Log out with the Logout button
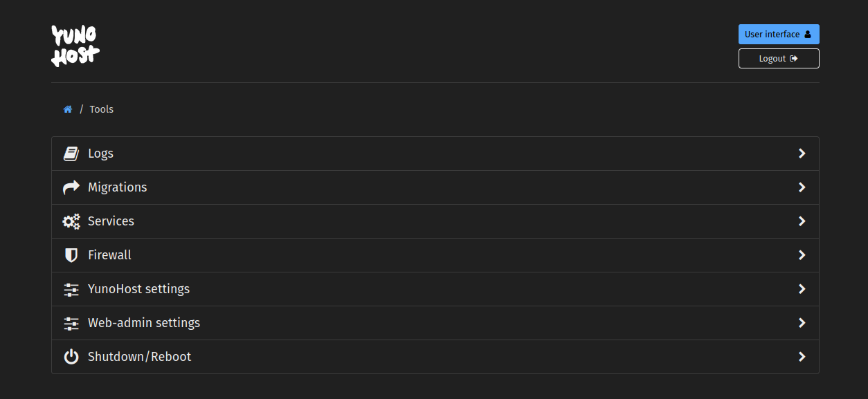 pos(779,59)
